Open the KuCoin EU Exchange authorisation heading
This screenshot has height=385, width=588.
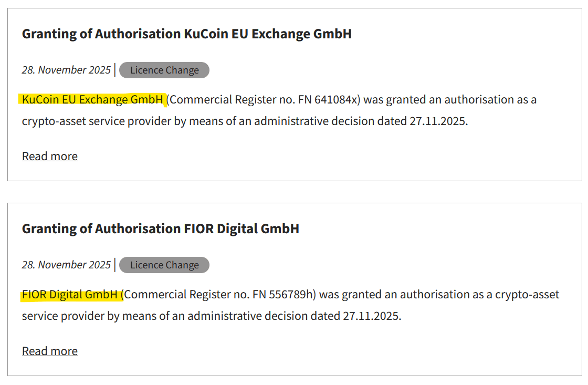(x=186, y=34)
